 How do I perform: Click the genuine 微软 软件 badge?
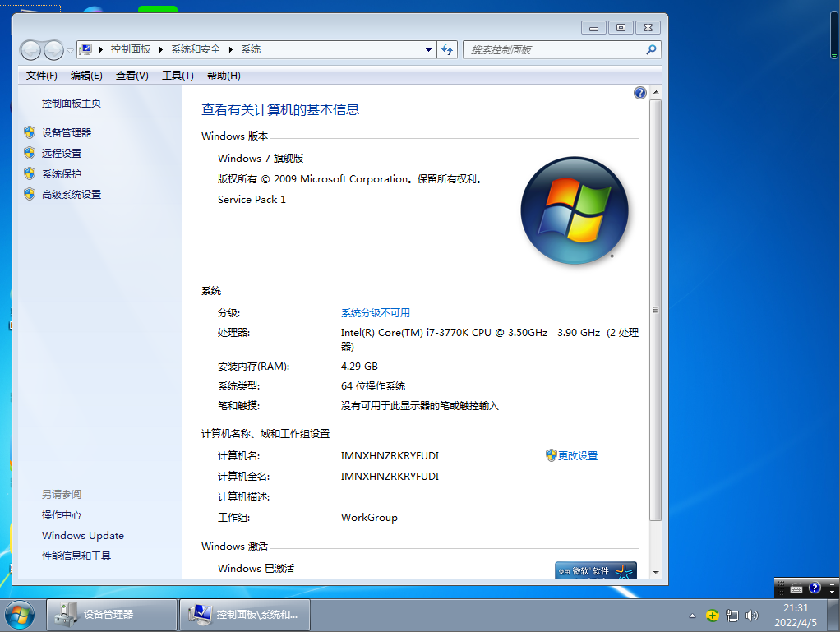596,570
